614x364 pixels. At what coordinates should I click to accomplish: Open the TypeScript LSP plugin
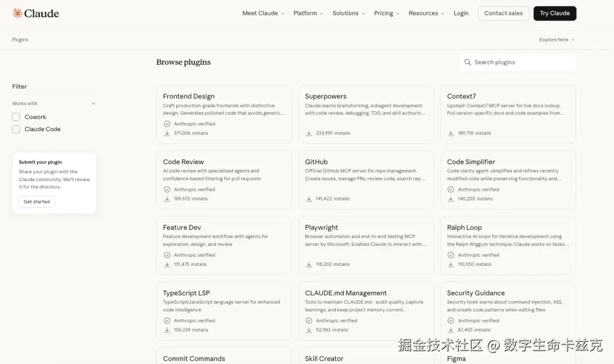[224, 311]
